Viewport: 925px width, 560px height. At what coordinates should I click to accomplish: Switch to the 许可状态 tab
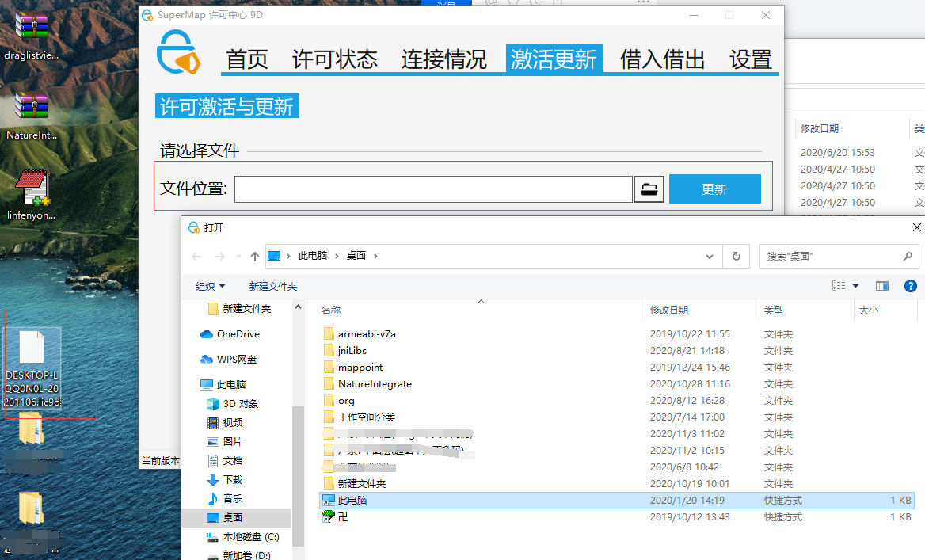coord(335,59)
